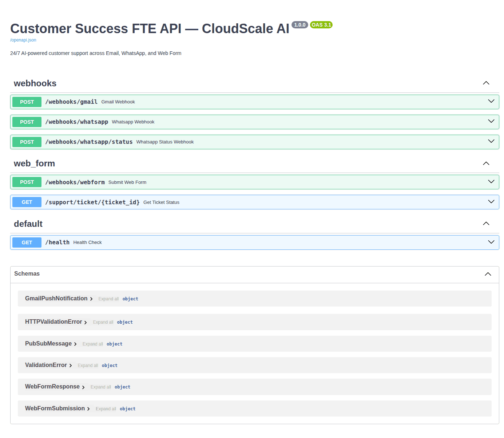
Task: Collapse the web_form section
Action: coord(486,163)
